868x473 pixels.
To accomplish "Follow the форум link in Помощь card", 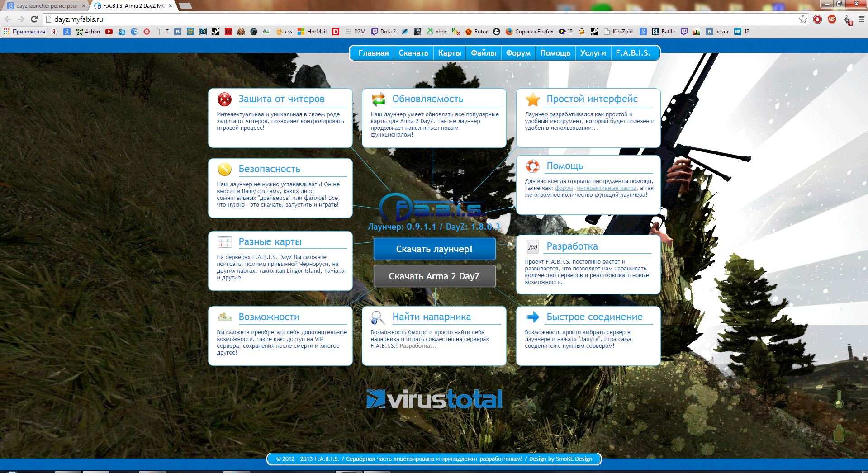I will [x=564, y=188].
